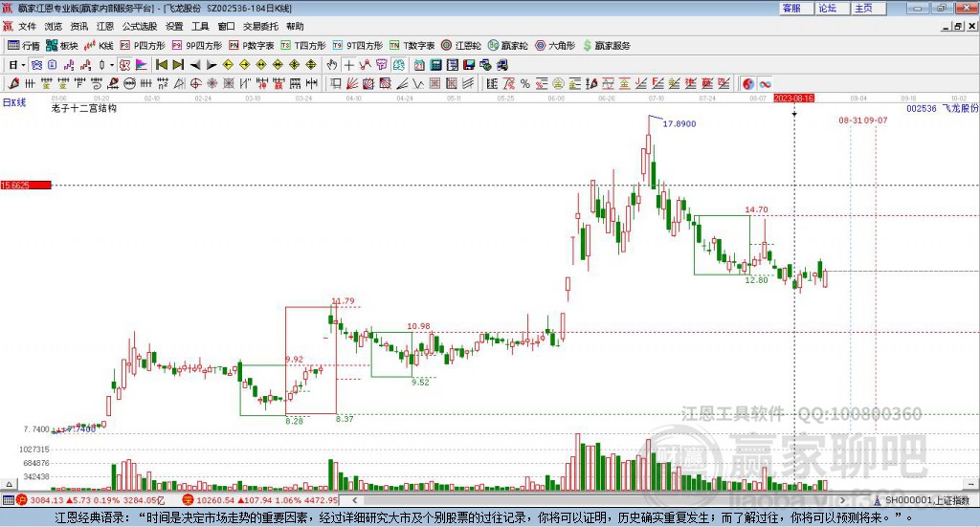The height and width of the screenshot is (527, 980).
Task: Select the red pencil drawing tool
Action: tap(13, 83)
